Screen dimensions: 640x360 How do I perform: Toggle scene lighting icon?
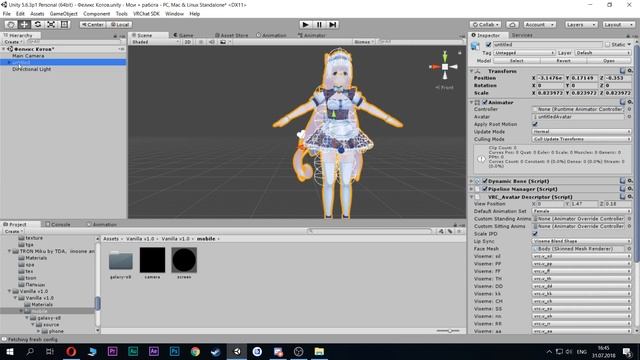(201, 42)
